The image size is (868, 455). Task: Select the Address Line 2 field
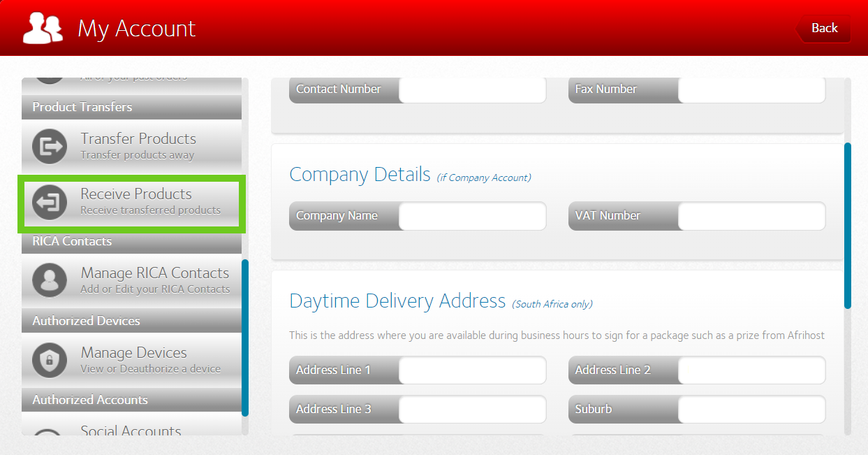[x=751, y=370]
